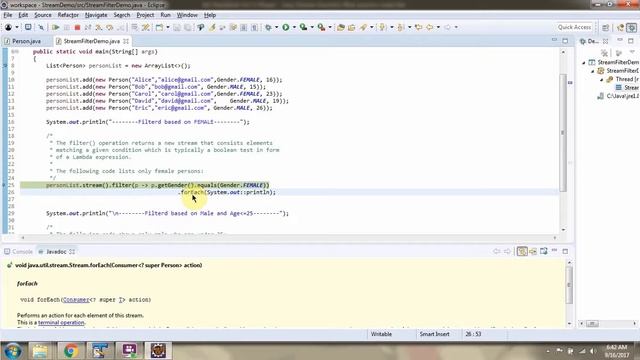Open the Project menu
640x360 pixels.
pyautogui.click(x=145, y=15)
